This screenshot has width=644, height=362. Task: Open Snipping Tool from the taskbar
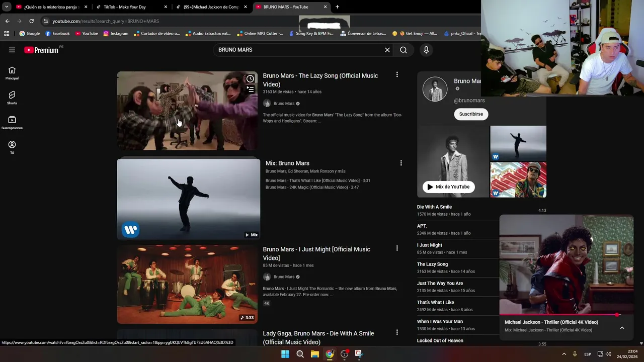click(x=359, y=354)
